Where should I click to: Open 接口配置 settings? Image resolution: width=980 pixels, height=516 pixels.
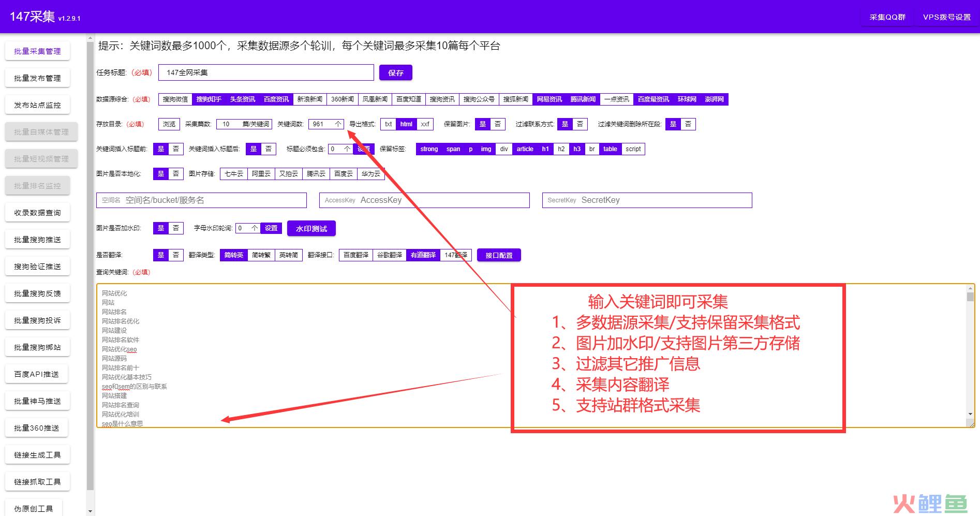coord(499,255)
